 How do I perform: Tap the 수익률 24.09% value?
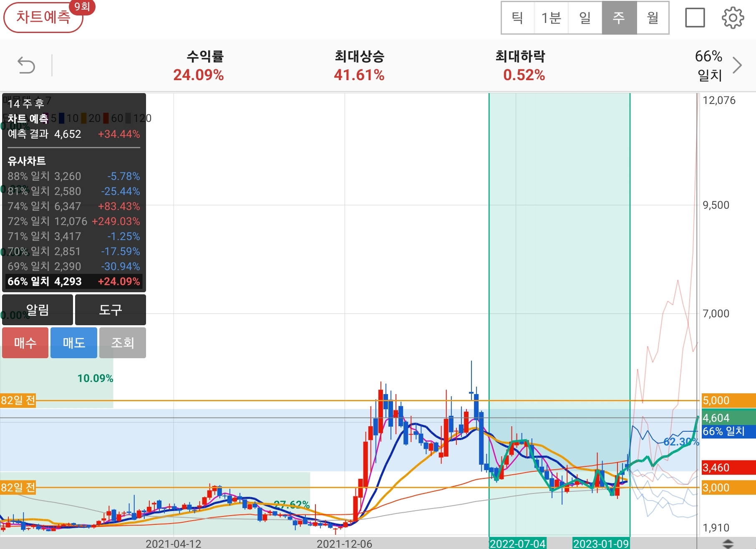(199, 75)
